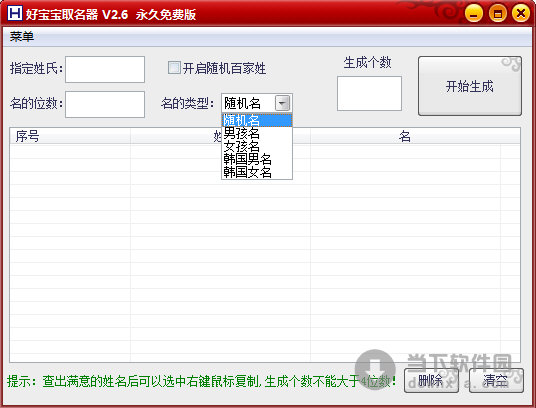Screen dimensions: 536x408
Task: Enable 开启随机百家姓 checkbox
Action: tap(174, 68)
